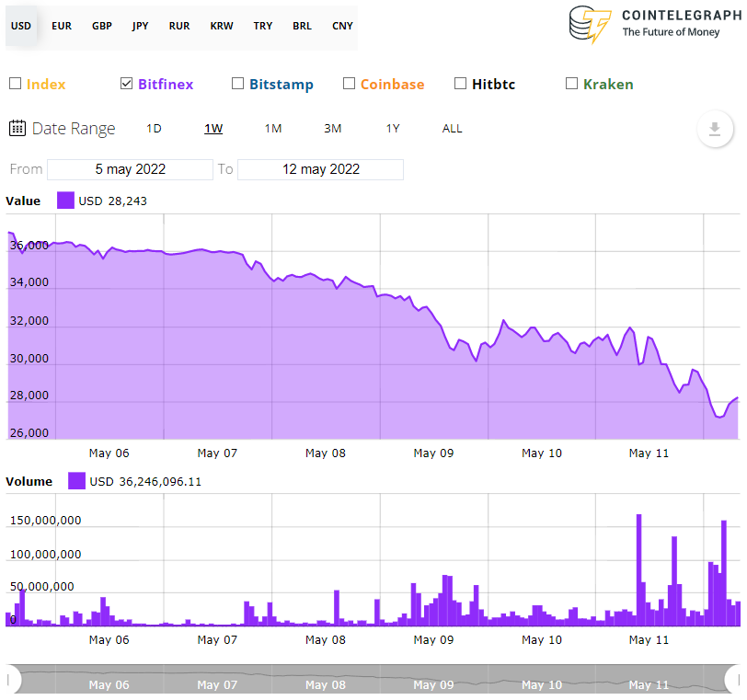The image size is (747, 700).
Task: Toggle the Kraken checkbox
Action: pos(572,84)
